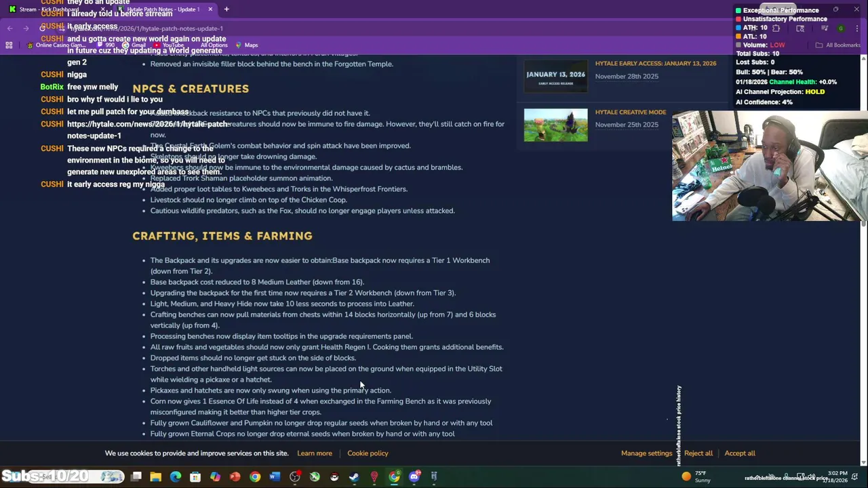Image resolution: width=868 pixels, height=488 pixels.
Task: Click Accept all cookies
Action: (740, 453)
